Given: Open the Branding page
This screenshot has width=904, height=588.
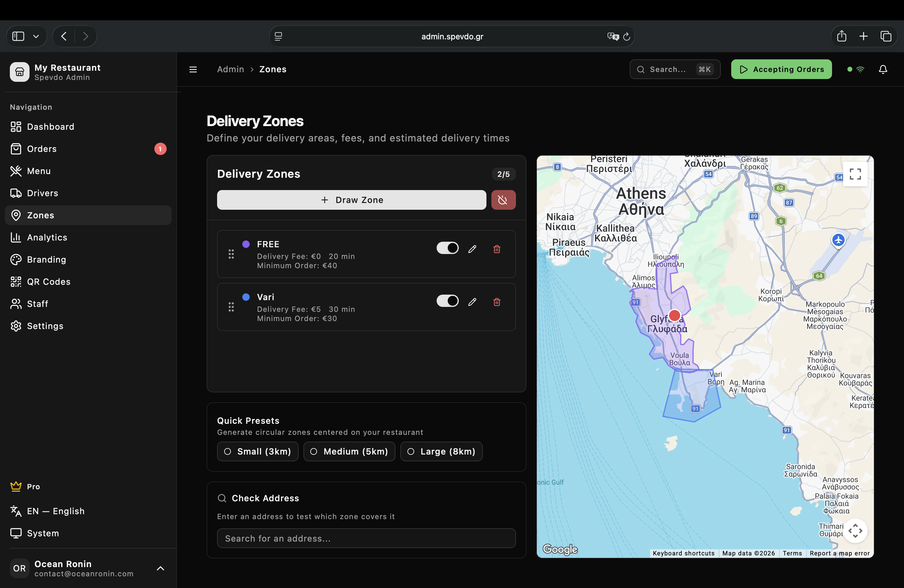Looking at the screenshot, I should [x=46, y=260].
